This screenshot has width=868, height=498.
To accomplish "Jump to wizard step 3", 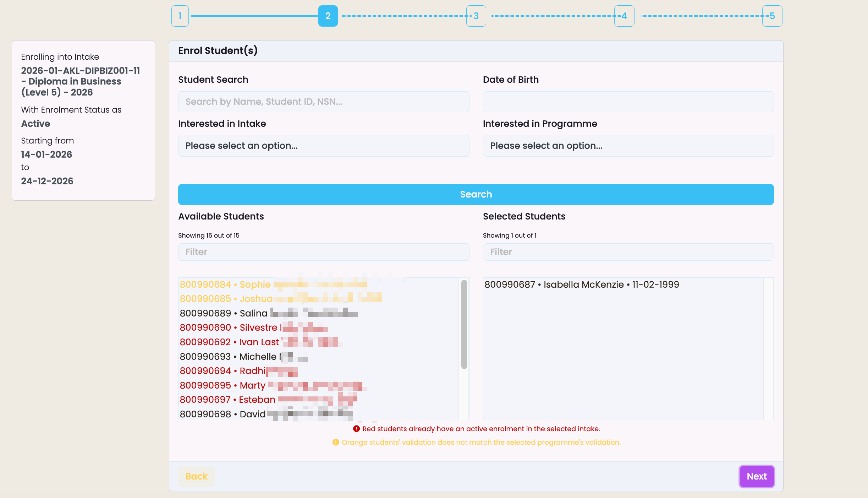I will click(476, 16).
